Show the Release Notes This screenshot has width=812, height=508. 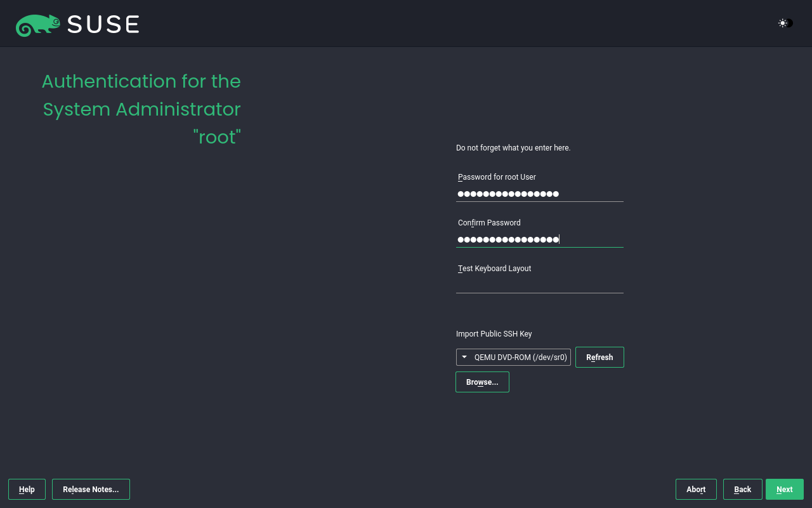(91, 490)
